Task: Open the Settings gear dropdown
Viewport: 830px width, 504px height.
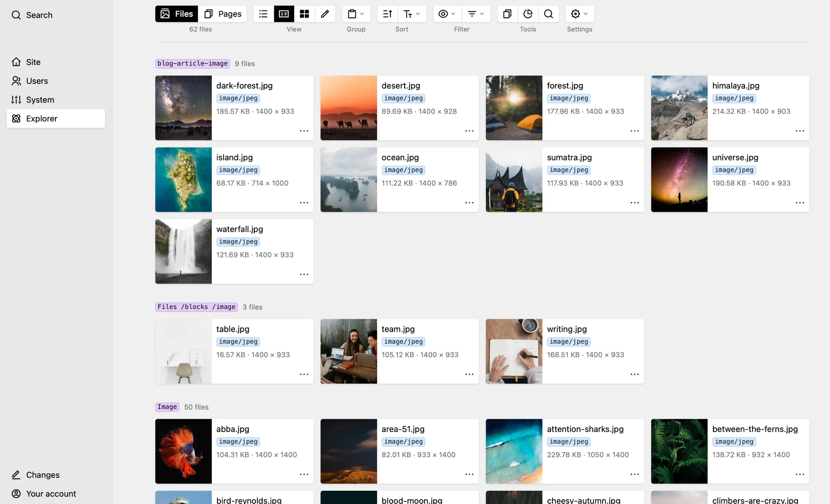Action: point(579,14)
